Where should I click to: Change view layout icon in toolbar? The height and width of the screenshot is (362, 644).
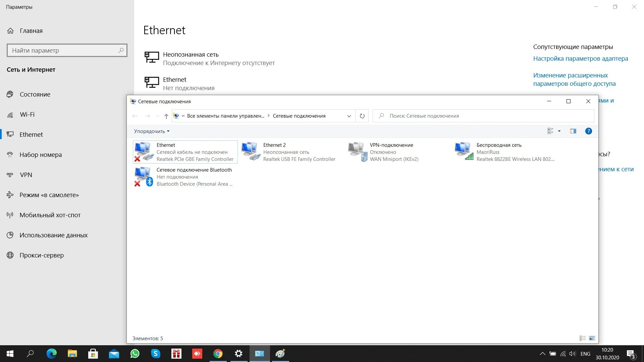click(550, 131)
